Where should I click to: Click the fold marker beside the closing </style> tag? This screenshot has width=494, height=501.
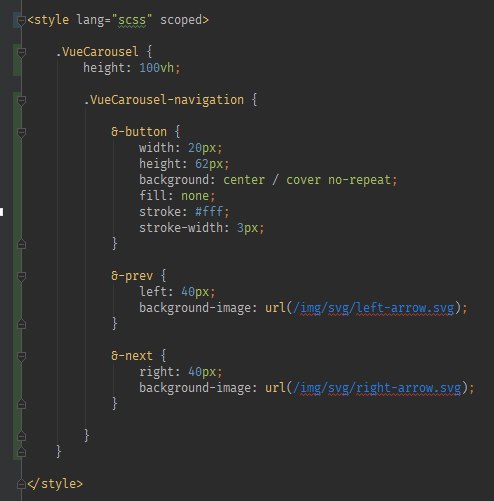click(21, 484)
